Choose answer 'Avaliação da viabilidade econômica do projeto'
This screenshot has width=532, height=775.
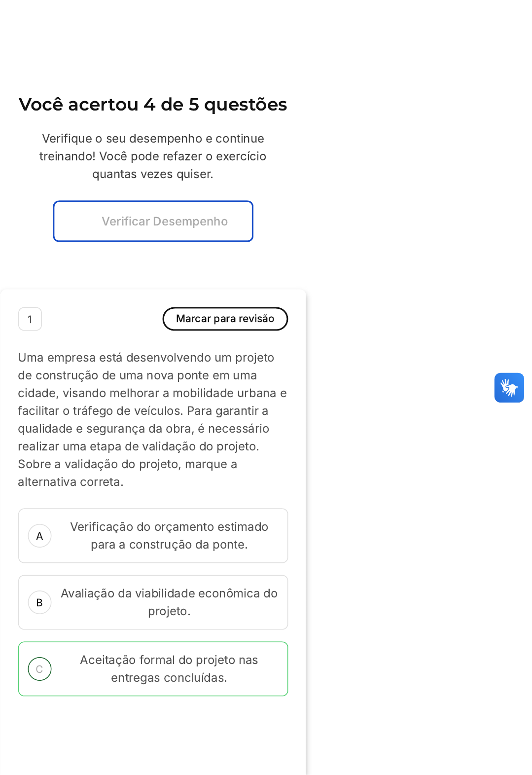153,602
